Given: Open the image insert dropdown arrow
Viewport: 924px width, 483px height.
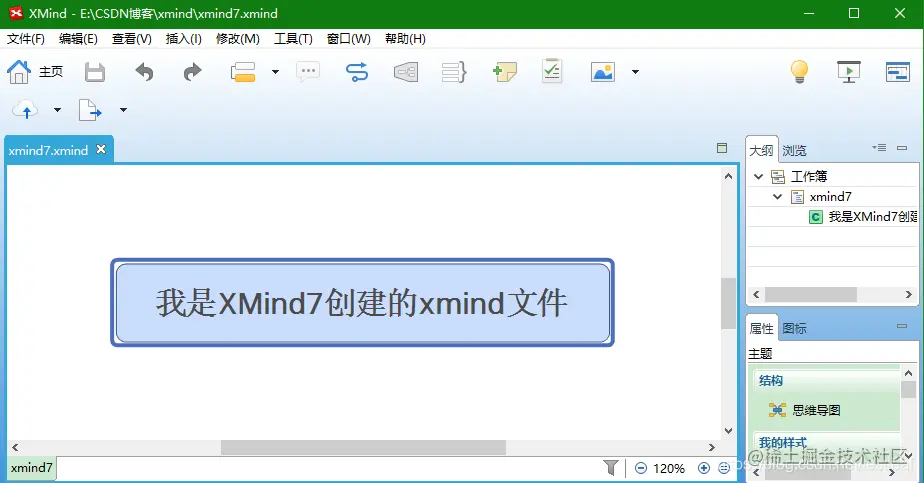Looking at the screenshot, I should click(635, 72).
